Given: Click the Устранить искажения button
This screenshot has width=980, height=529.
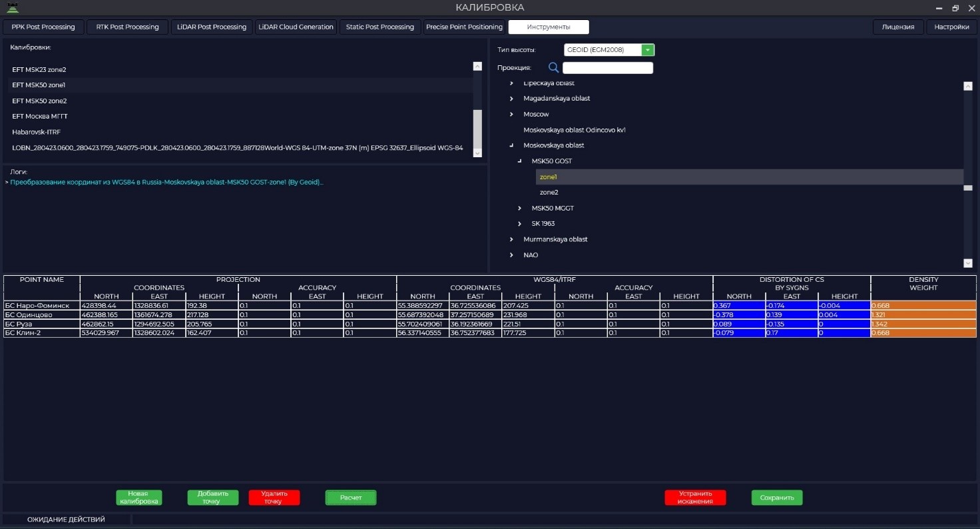Looking at the screenshot, I should [695, 498].
